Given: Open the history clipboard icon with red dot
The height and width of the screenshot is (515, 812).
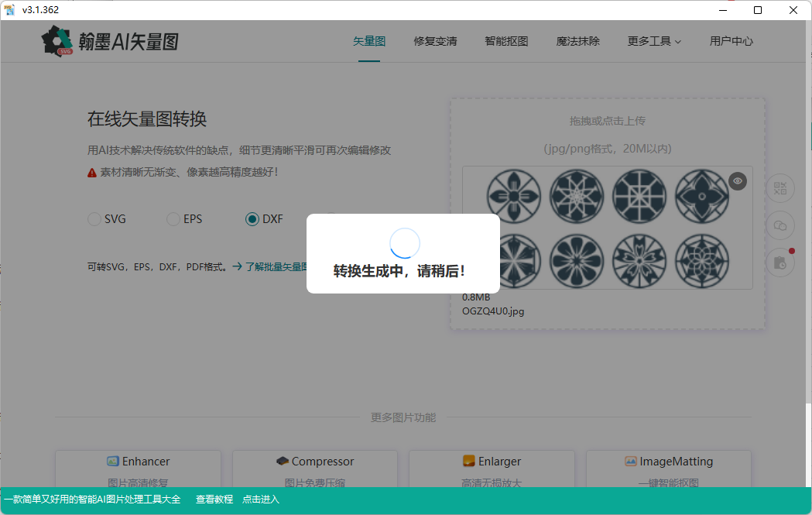Looking at the screenshot, I should (780, 263).
